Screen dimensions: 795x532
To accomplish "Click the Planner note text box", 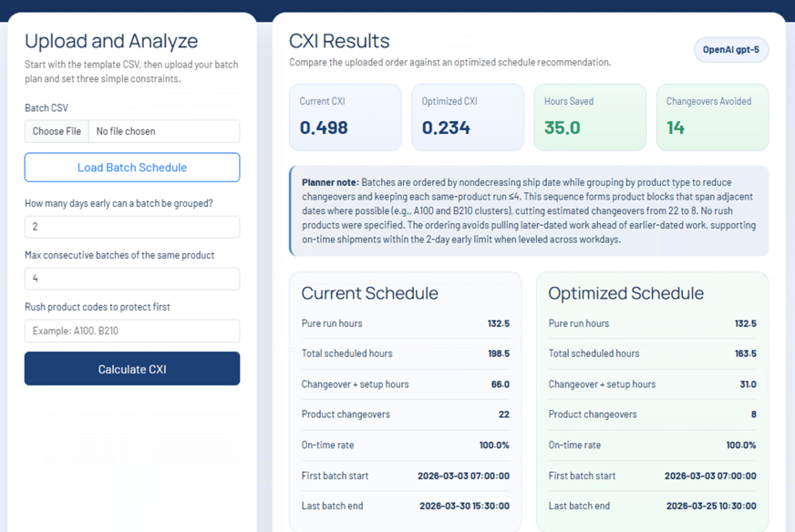I will (529, 211).
